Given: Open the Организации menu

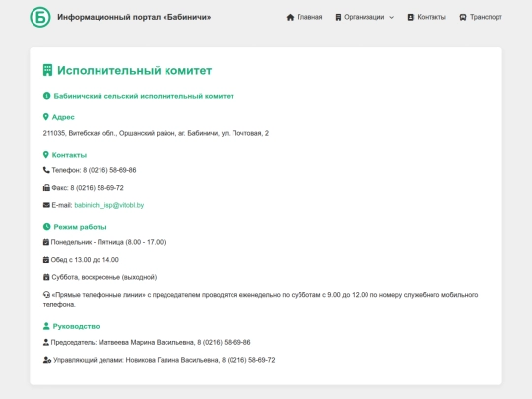Looking at the screenshot, I should (x=365, y=17).
